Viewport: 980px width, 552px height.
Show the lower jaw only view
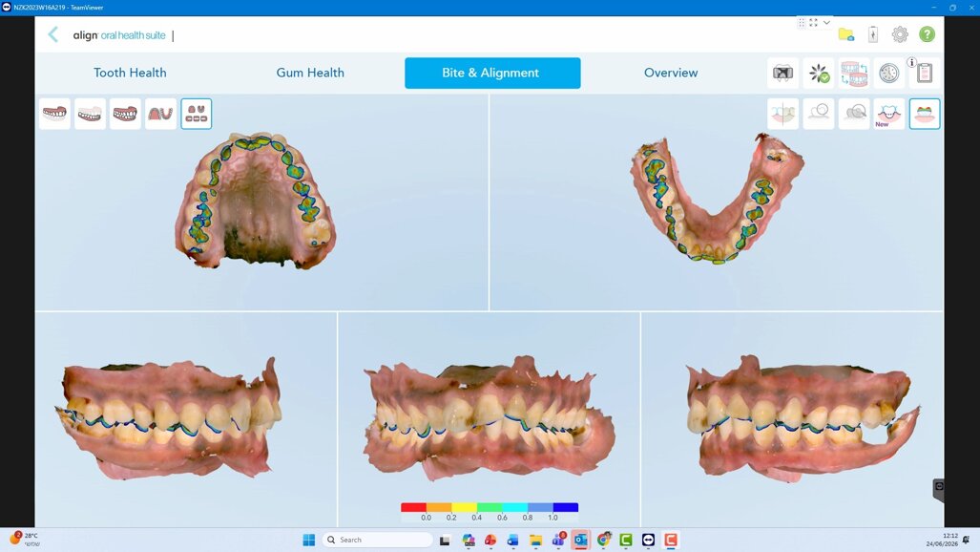90,114
